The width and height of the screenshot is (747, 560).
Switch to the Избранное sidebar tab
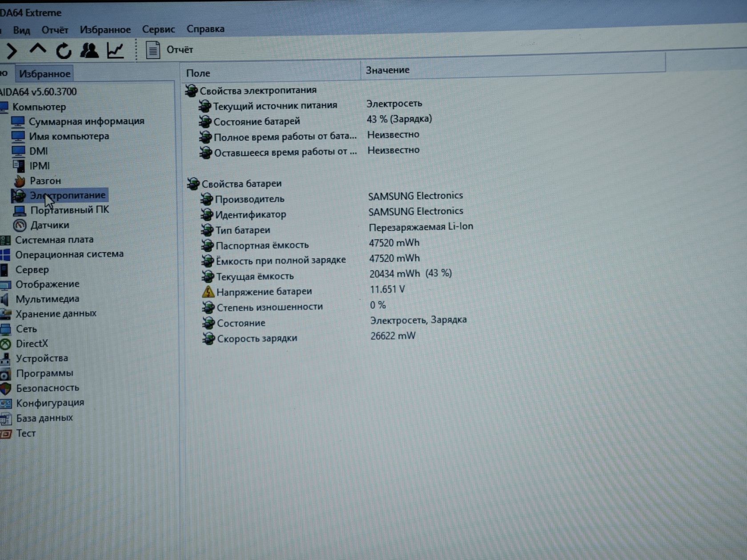[44, 74]
